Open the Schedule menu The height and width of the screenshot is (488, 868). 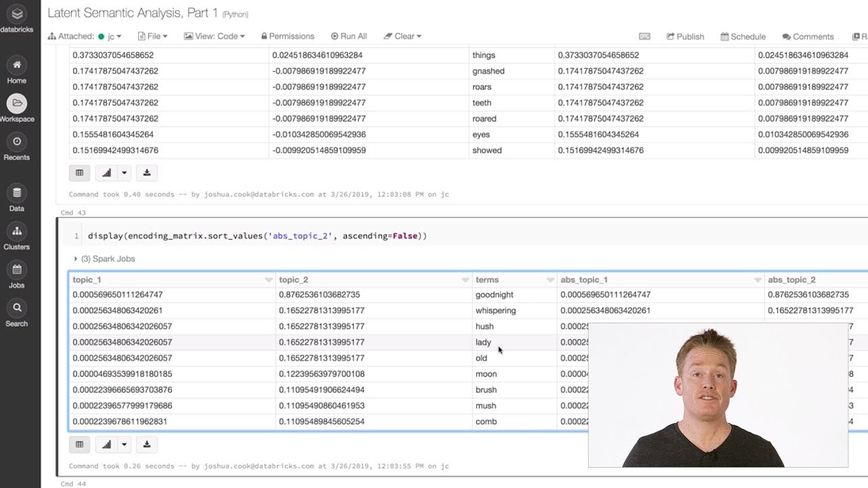(x=743, y=37)
